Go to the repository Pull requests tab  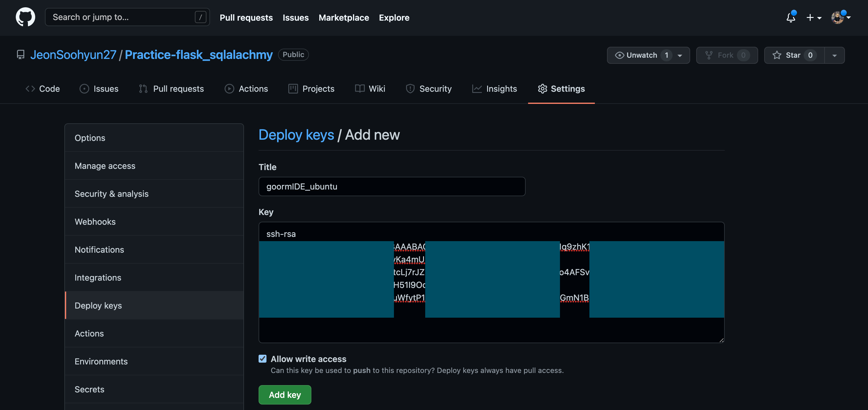(171, 89)
